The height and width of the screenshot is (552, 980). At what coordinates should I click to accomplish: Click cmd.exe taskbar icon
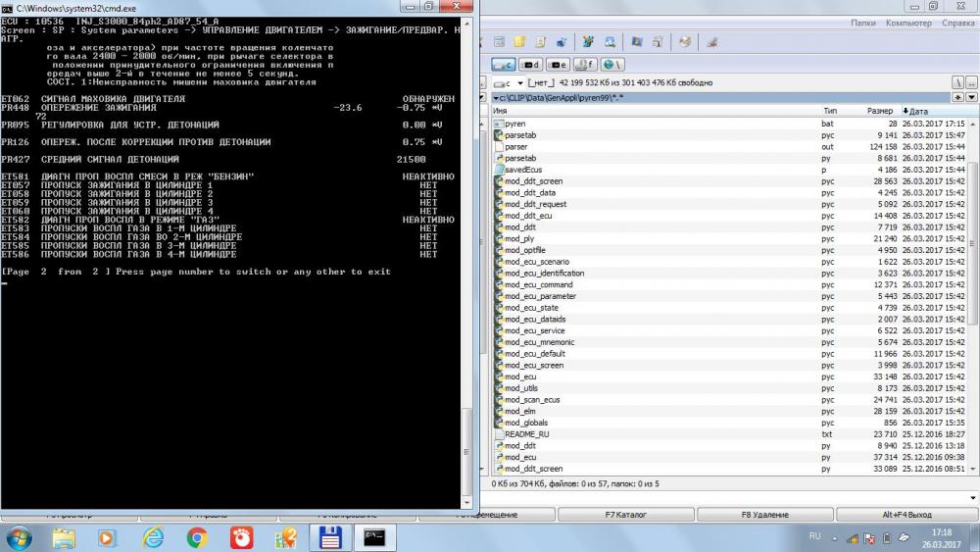374,537
